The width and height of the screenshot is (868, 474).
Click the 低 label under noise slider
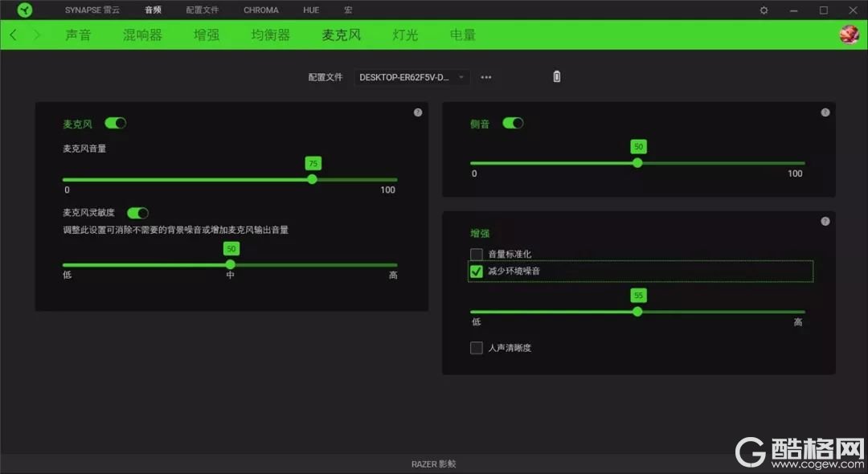pos(476,322)
